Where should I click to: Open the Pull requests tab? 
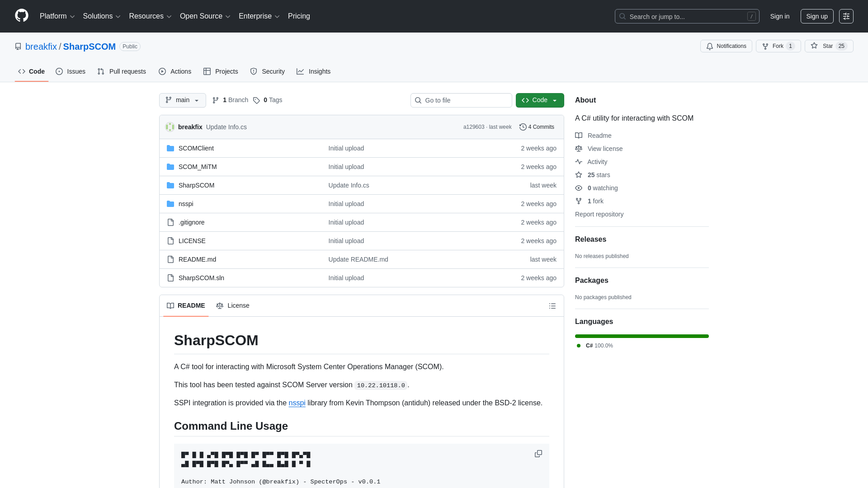[x=121, y=71]
